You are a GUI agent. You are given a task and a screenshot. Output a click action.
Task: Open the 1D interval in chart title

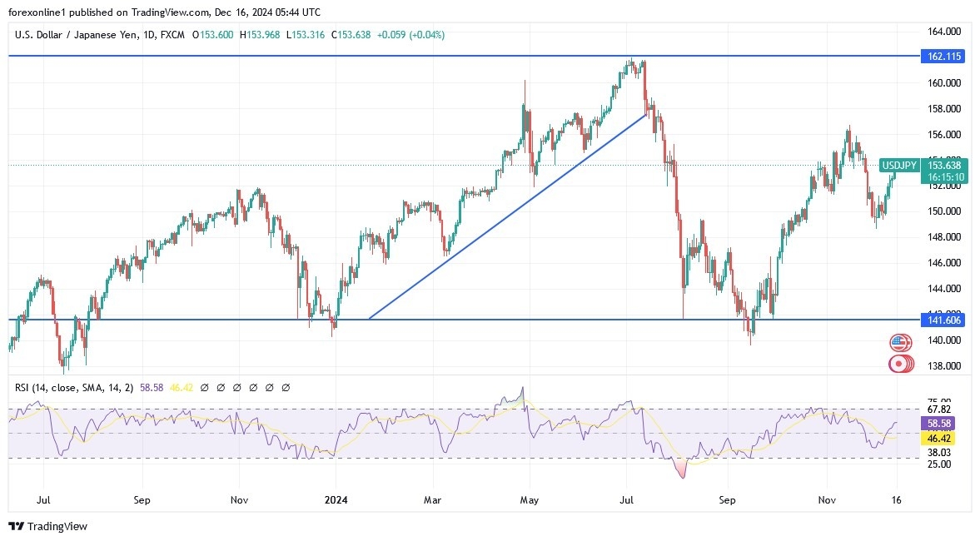pos(147,35)
